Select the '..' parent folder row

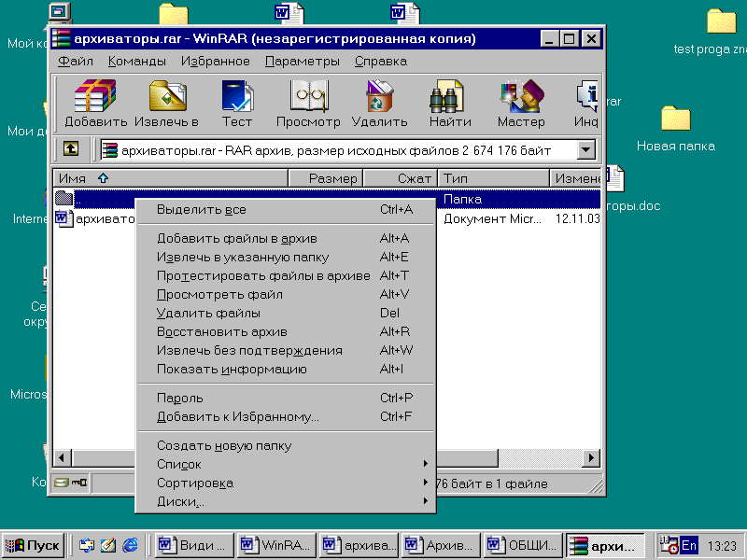[326, 199]
